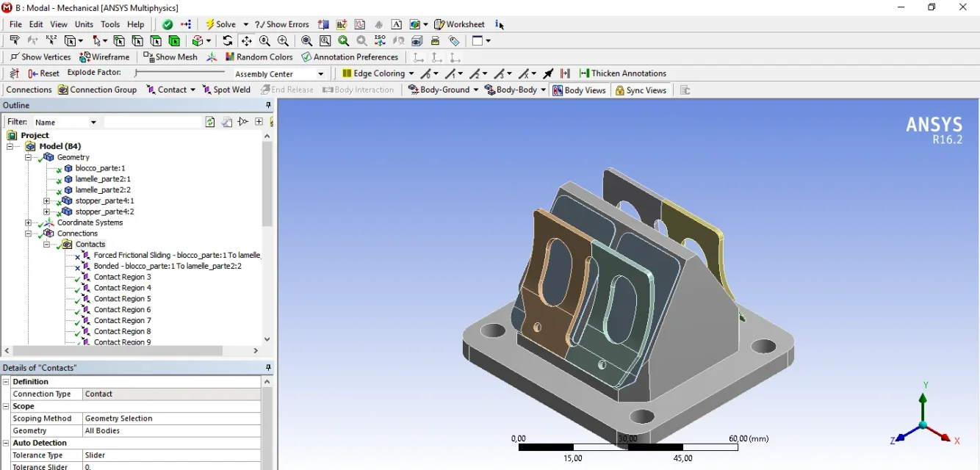The width and height of the screenshot is (980, 470).
Task: Open Annotation Preferences
Action: (x=350, y=57)
